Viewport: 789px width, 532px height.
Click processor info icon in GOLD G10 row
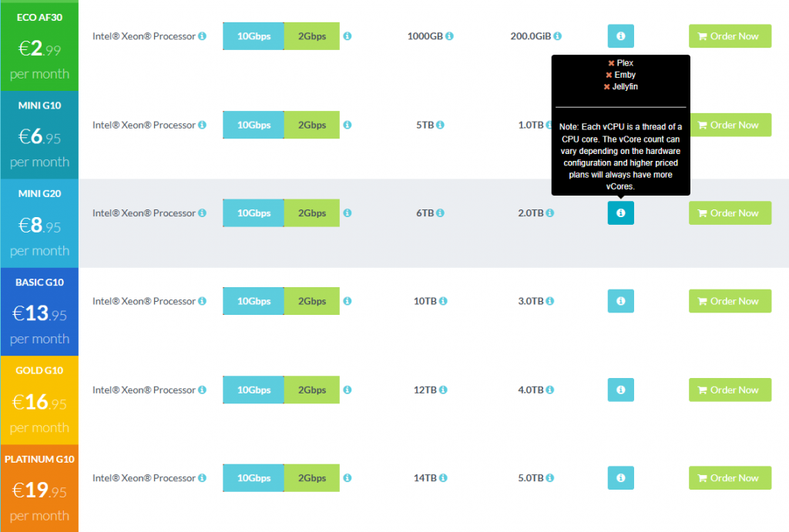point(202,390)
